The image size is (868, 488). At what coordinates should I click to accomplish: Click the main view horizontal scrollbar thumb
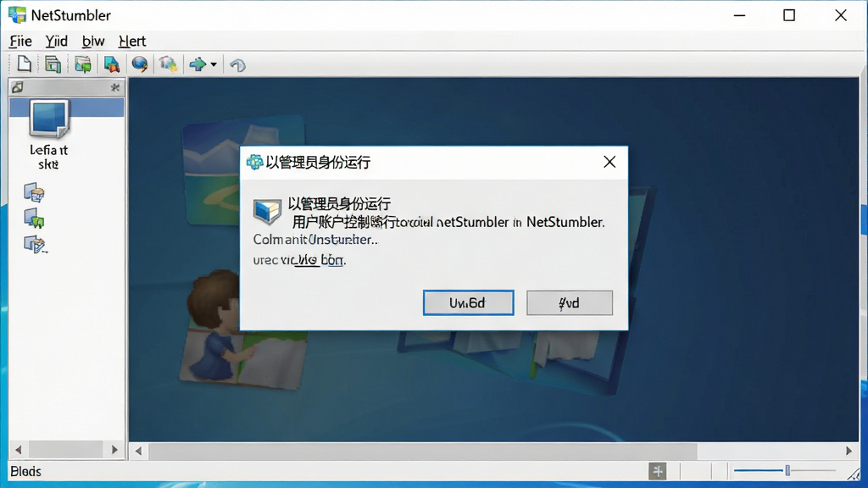(423, 451)
